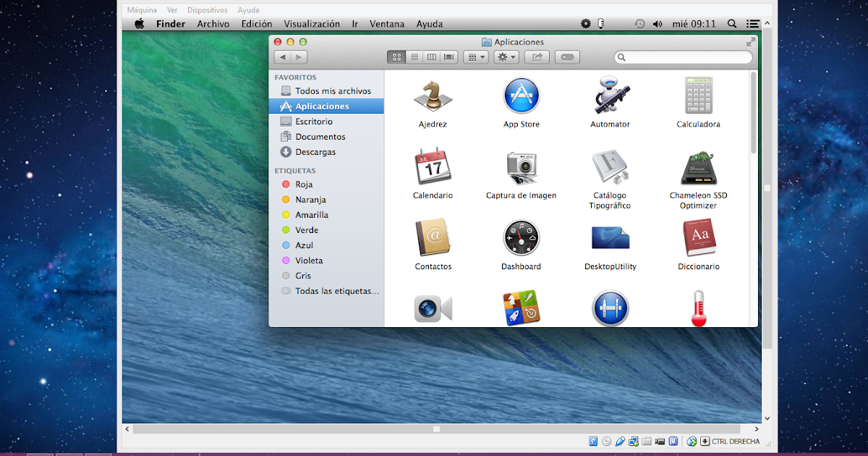The height and width of the screenshot is (456, 868).
Task: Open Chameleon SSD Optimizer icon
Action: 698,167
